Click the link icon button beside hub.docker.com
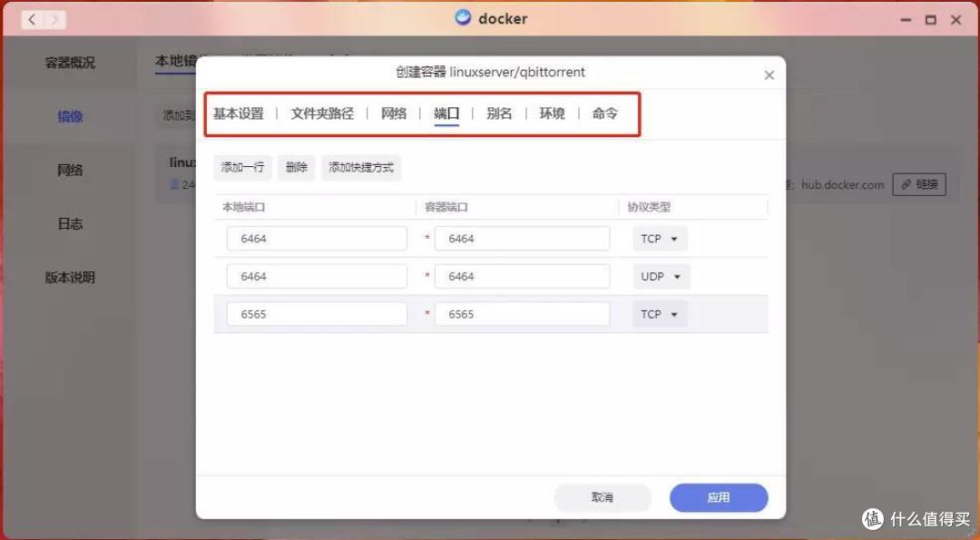The height and width of the screenshot is (540, 980). point(918,184)
